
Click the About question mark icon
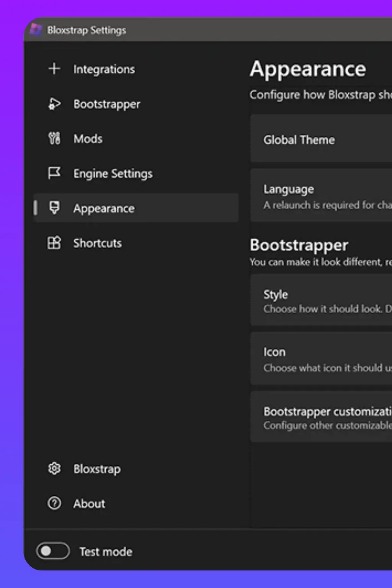[x=54, y=503]
